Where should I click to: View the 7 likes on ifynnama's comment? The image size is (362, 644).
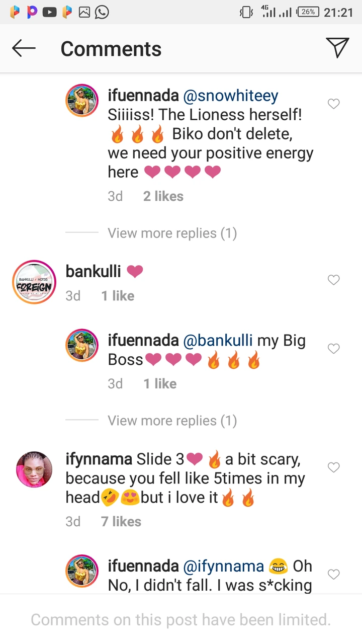[121, 522]
